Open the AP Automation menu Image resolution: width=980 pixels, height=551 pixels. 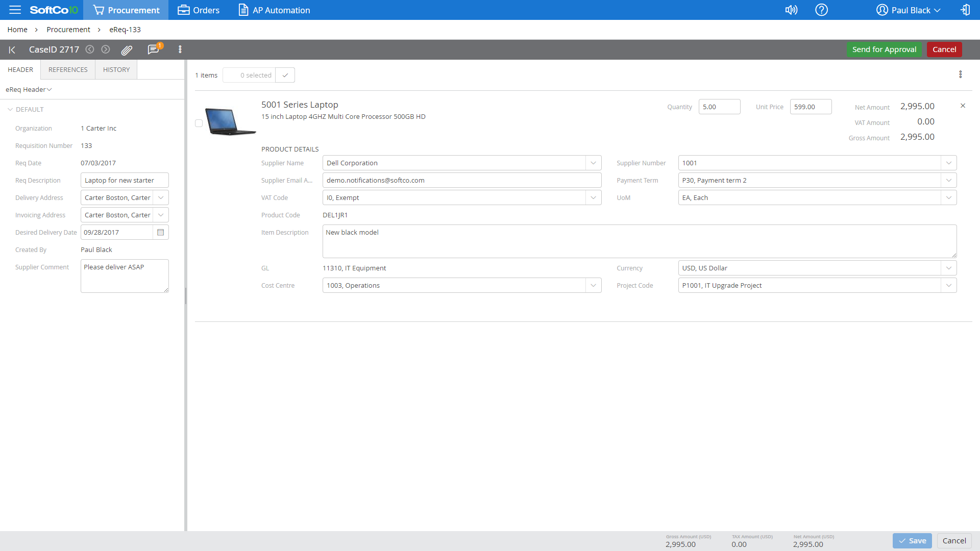click(x=275, y=10)
